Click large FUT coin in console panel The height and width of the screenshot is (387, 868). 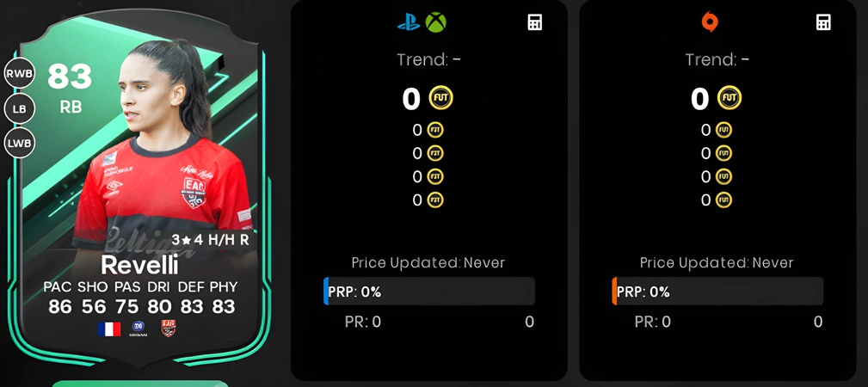coord(441,99)
